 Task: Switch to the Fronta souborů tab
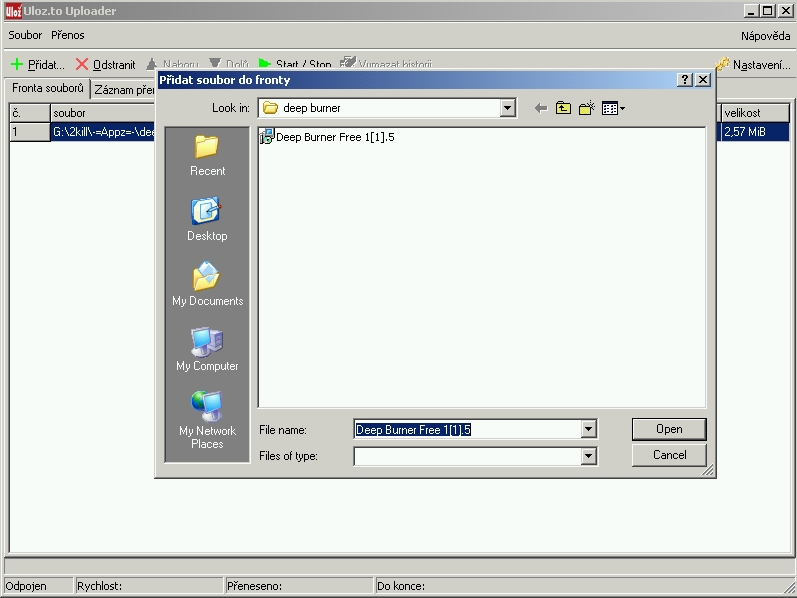(48, 88)
